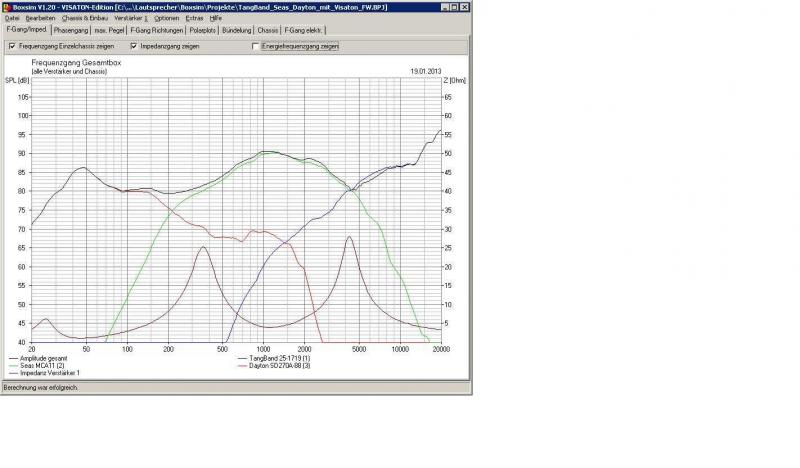Switch to the Polarplots tab
The width and height of the screenshot is (800, 468).
point(203,31)
